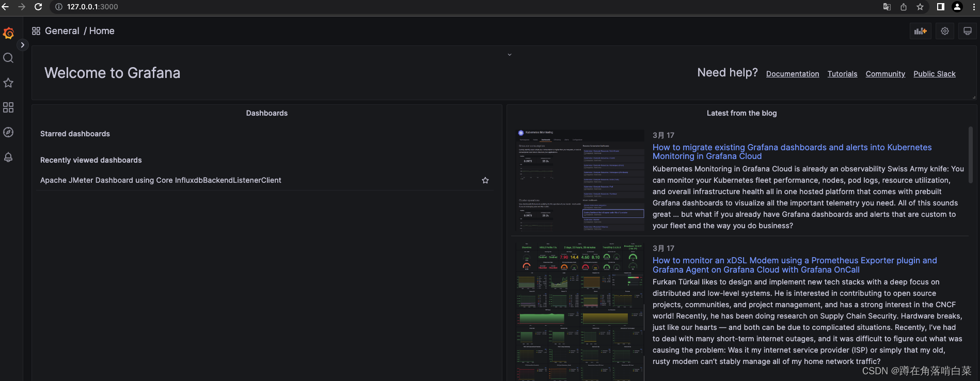Viewport: 980px width, 381px height.
Task: Open the Tutorials link
Action: tap(842, 74)
